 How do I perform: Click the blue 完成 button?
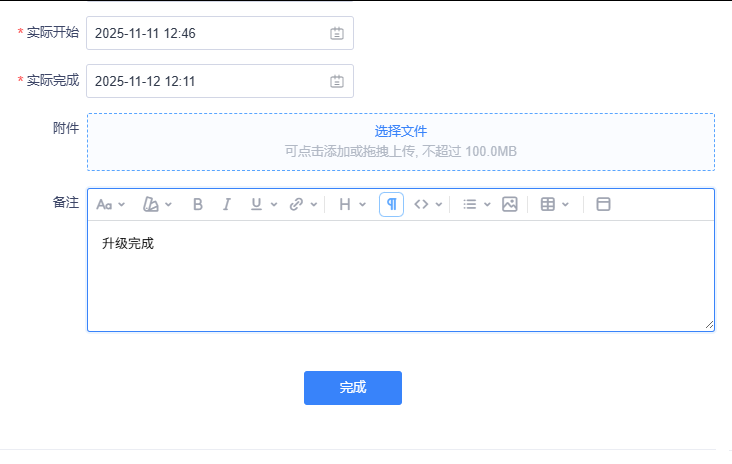(x=353, y=388)
